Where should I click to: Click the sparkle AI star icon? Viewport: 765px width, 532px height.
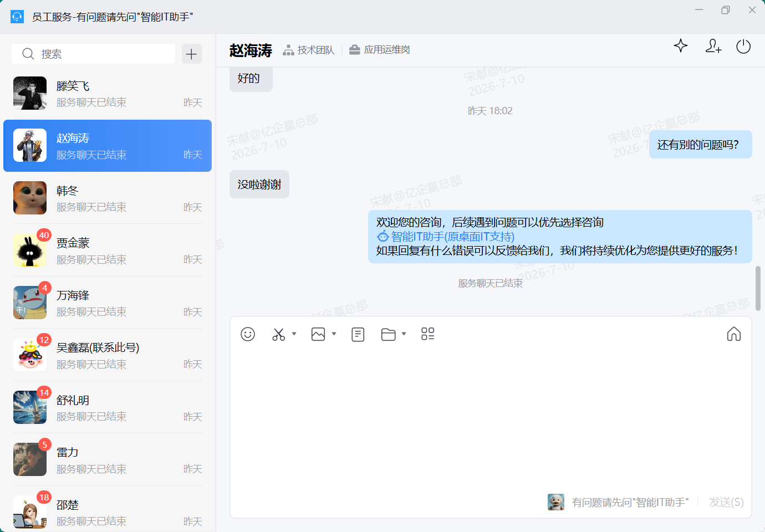point(681,46)
